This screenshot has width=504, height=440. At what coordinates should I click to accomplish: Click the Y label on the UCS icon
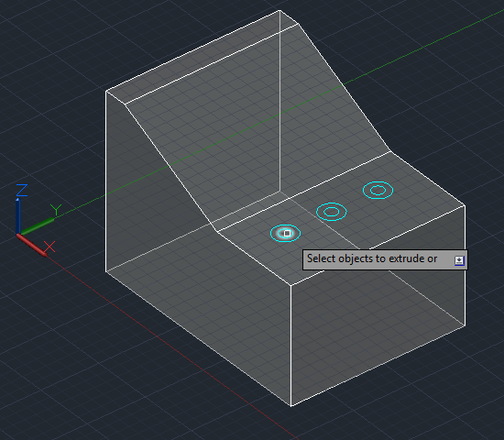(56, 210)
